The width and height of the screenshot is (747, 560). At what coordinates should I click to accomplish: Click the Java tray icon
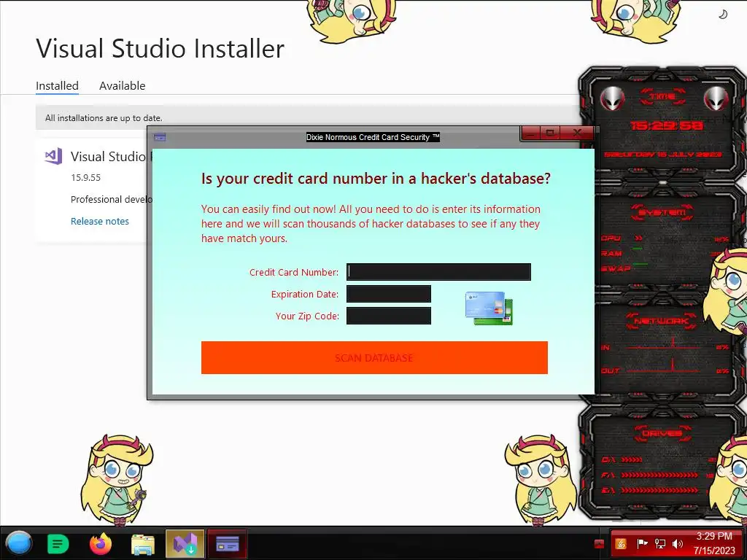621,543
